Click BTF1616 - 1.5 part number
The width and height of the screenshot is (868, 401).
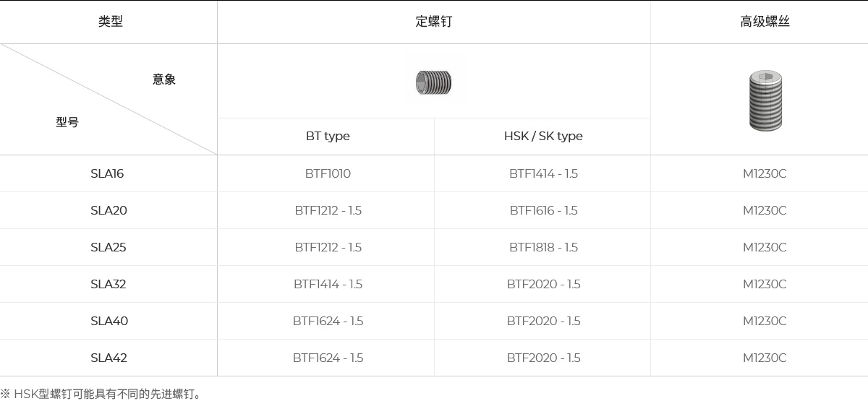coord(543,210)
